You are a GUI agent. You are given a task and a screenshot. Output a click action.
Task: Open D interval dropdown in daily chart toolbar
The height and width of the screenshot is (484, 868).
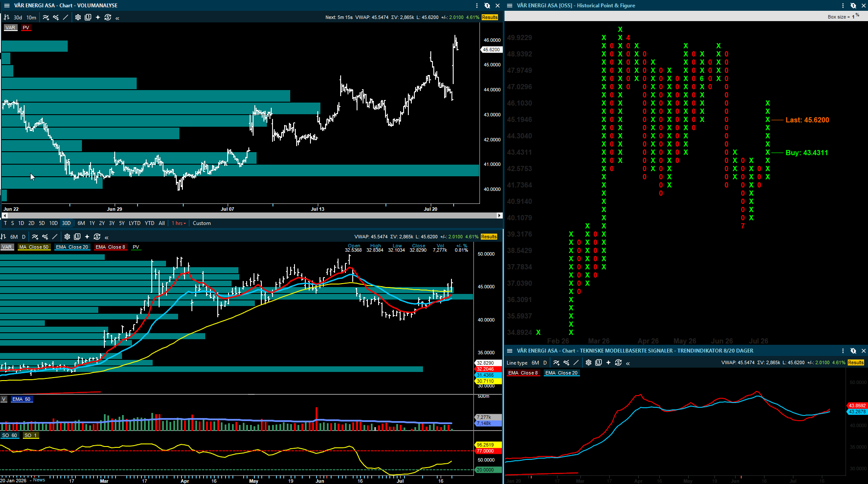click(x=24, y=237)
